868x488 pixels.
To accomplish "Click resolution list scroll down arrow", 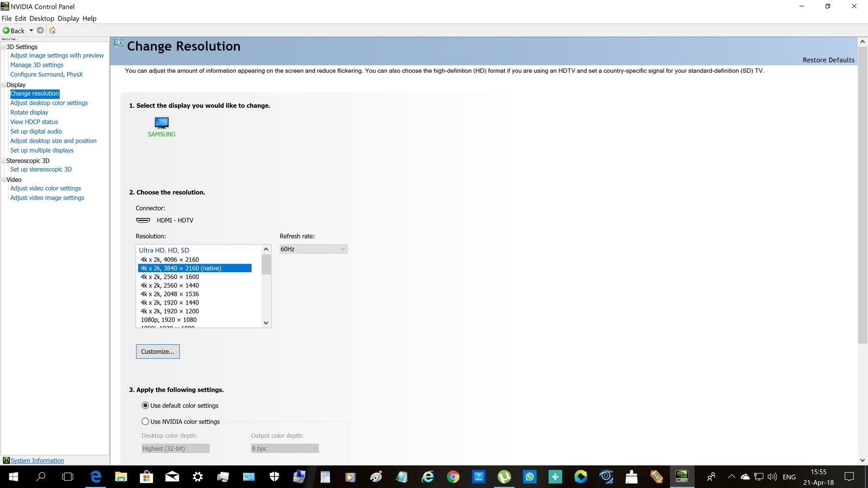I will coord(266,323).
